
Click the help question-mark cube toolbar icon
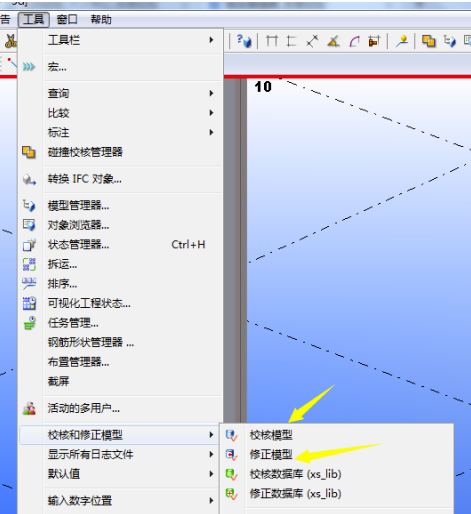[244, 41]
